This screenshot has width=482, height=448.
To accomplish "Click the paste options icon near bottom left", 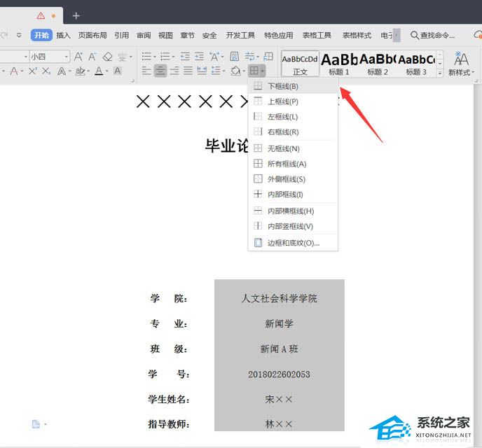I will tap(36, 424).
